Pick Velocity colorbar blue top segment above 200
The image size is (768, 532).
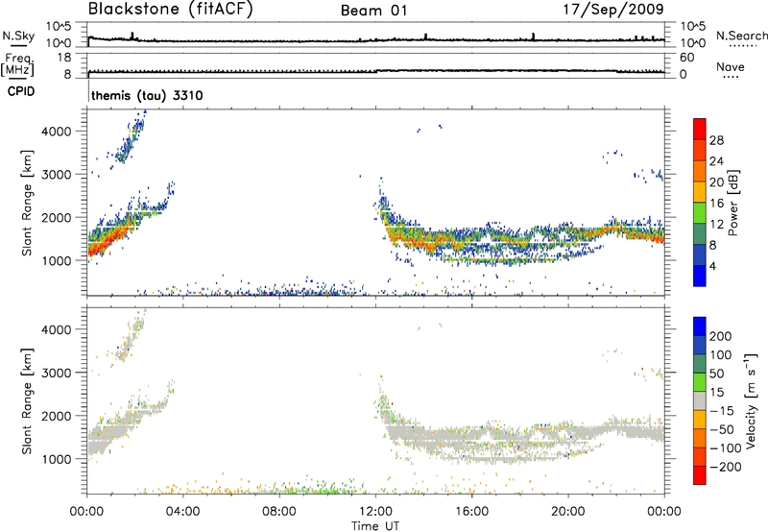700,326
